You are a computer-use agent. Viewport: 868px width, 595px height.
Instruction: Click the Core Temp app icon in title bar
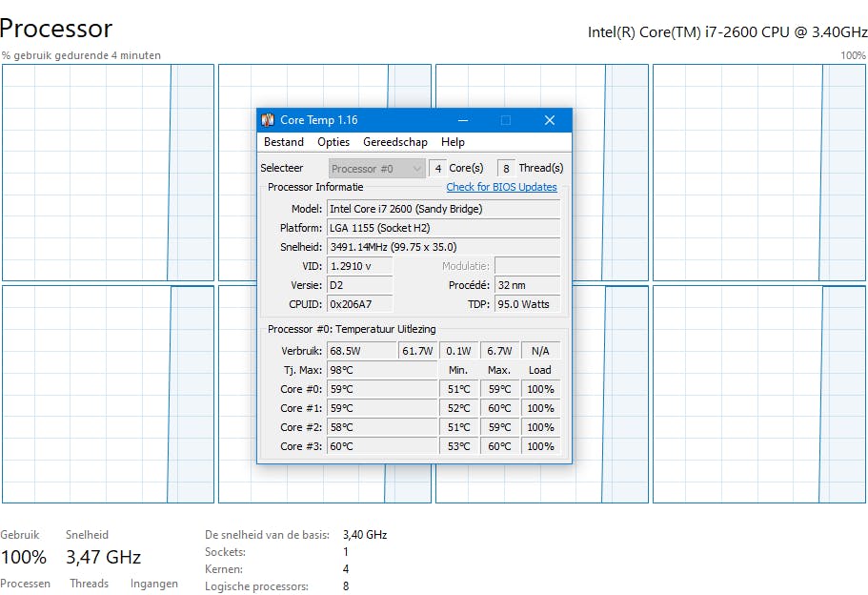tap(268, 119)
